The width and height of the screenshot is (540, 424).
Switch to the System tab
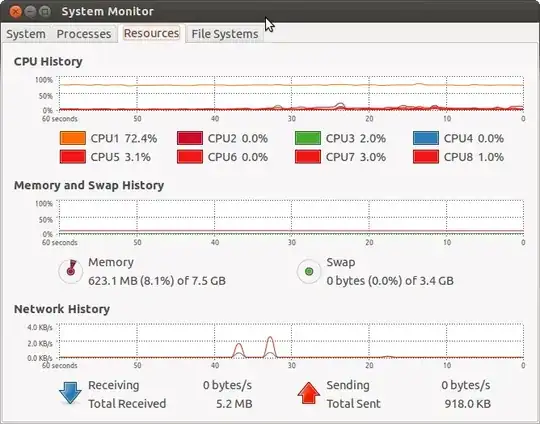[x=26, y=34]
